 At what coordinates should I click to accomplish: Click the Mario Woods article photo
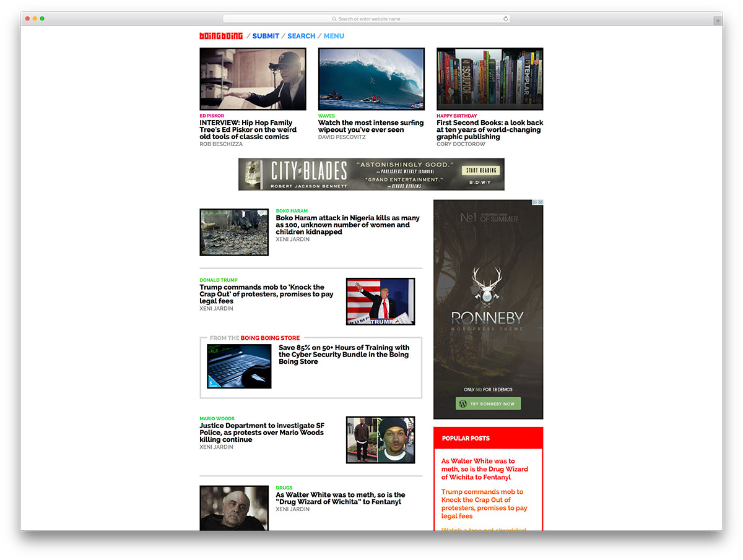(x=380, y=439)
